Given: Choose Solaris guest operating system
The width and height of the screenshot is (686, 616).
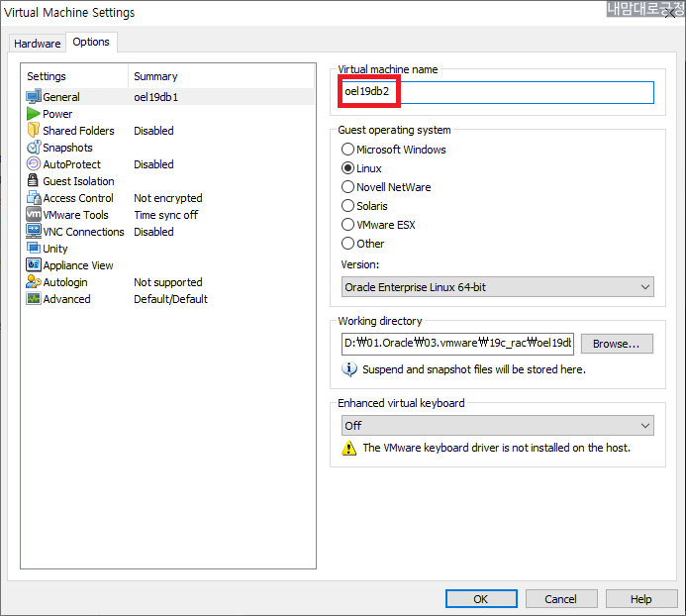Looking at the screenshot, I should coord(364,206).
